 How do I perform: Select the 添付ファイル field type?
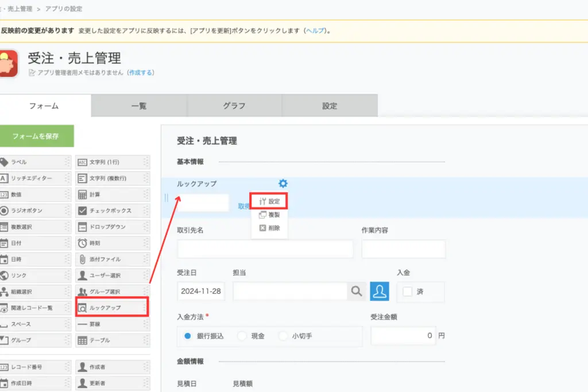point(111,259)
